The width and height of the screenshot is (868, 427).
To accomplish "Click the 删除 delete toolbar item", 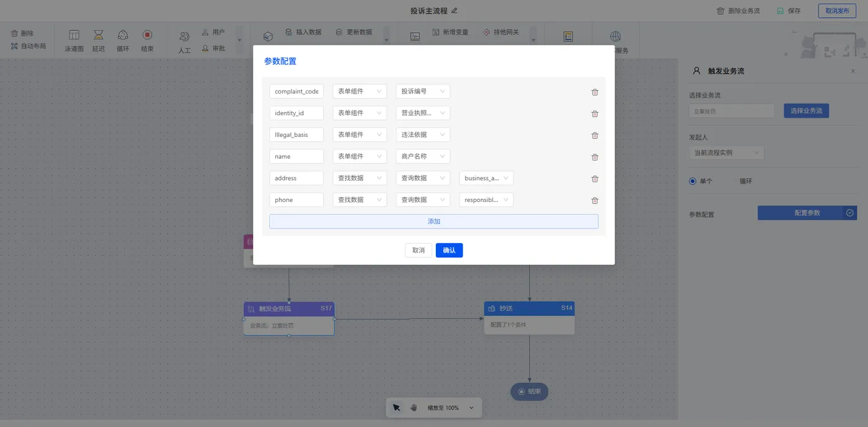I will 22,33.
